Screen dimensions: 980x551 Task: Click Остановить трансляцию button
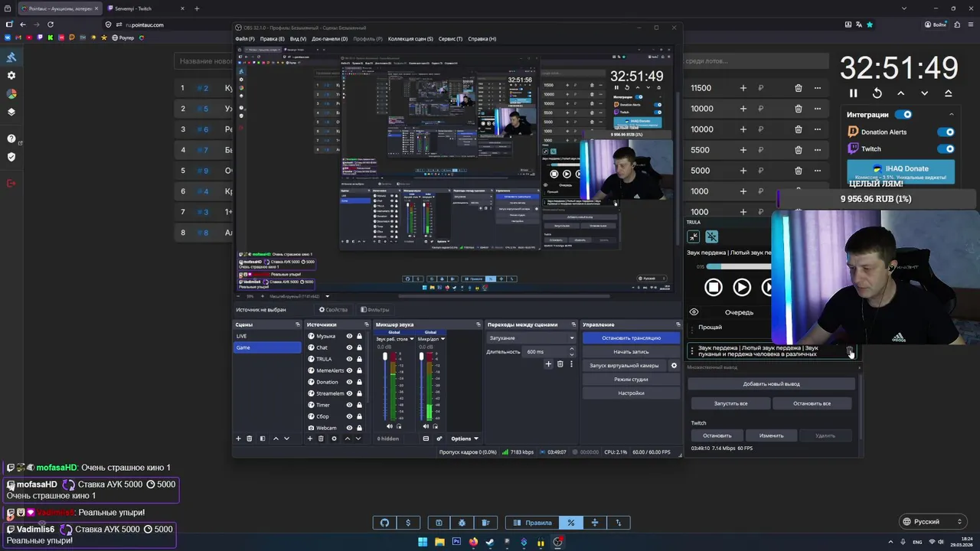click(x=631, y=337)
